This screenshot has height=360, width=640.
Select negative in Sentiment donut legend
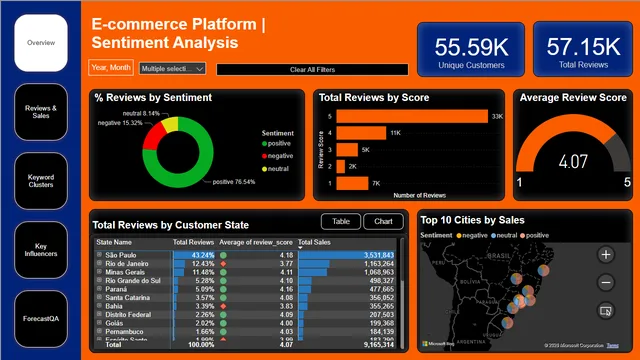pyautogui.click(x=278, y=156)
